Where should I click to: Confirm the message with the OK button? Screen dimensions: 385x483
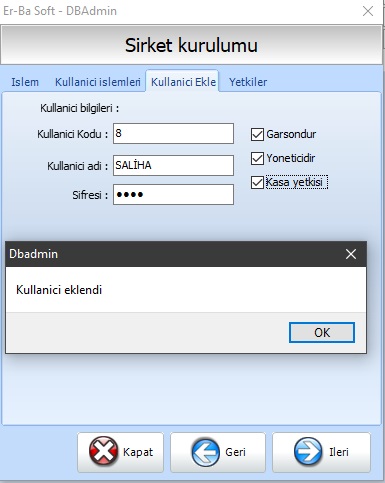coord(322,332)
